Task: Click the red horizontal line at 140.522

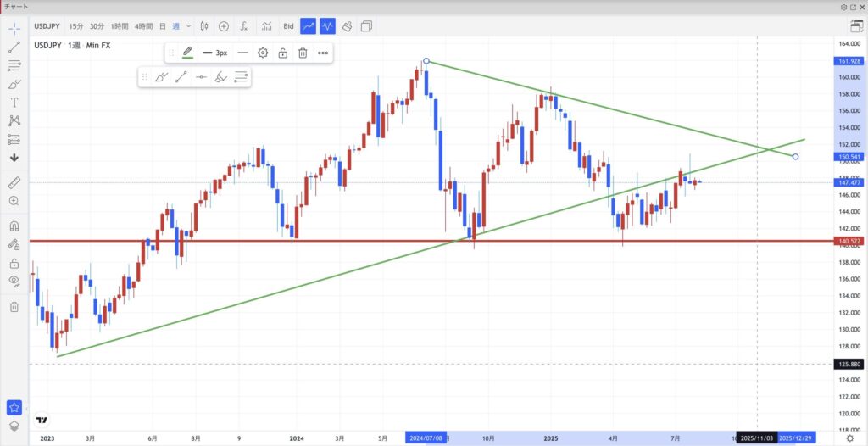Action: coord(431,241)
